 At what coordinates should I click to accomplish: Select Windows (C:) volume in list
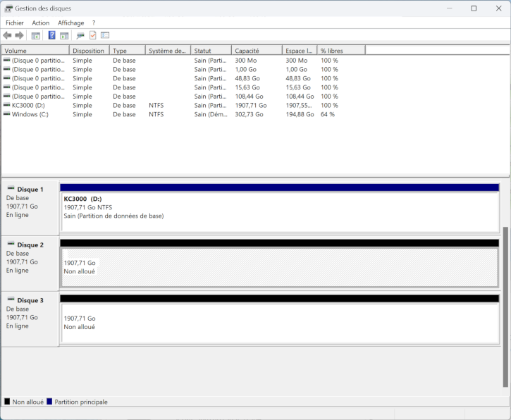tap(30, 114)
